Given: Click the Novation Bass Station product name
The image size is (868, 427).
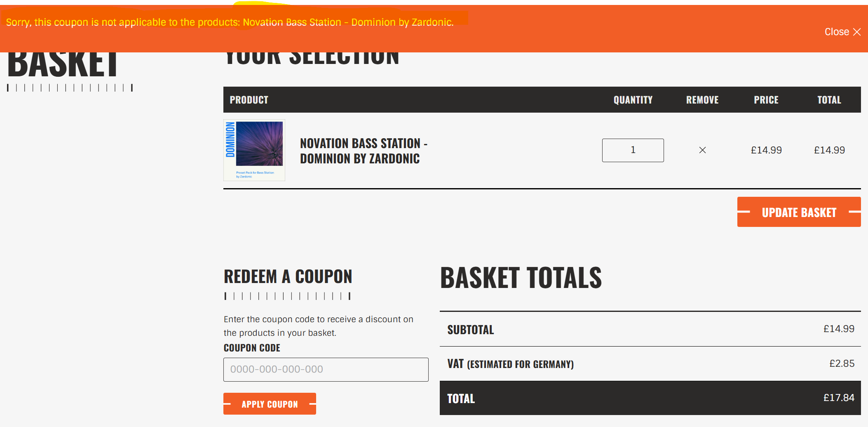Looking at the screenshot, I should click(x=363, y=151).
